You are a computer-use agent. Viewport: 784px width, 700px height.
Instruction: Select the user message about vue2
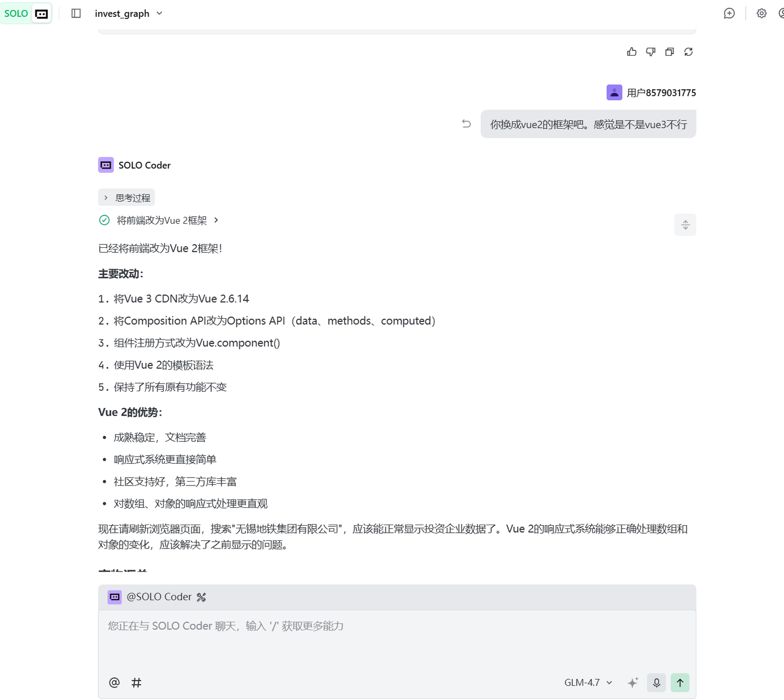pyautogui.click(x=589, y=124)
